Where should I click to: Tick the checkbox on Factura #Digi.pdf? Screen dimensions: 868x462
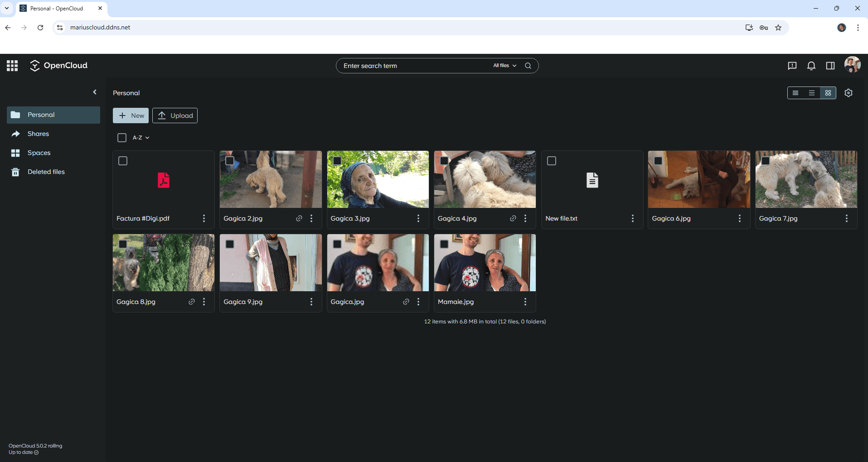(x=123, y=161)
